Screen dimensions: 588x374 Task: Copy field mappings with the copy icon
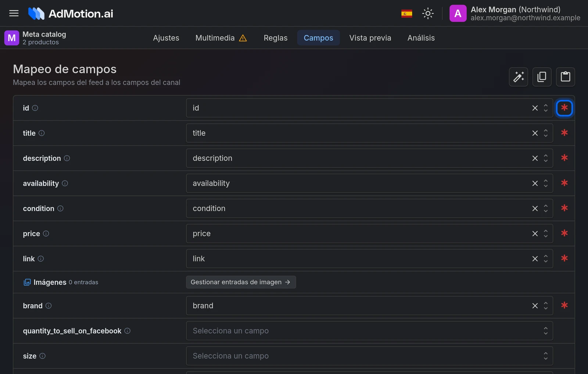pos(542,77)
